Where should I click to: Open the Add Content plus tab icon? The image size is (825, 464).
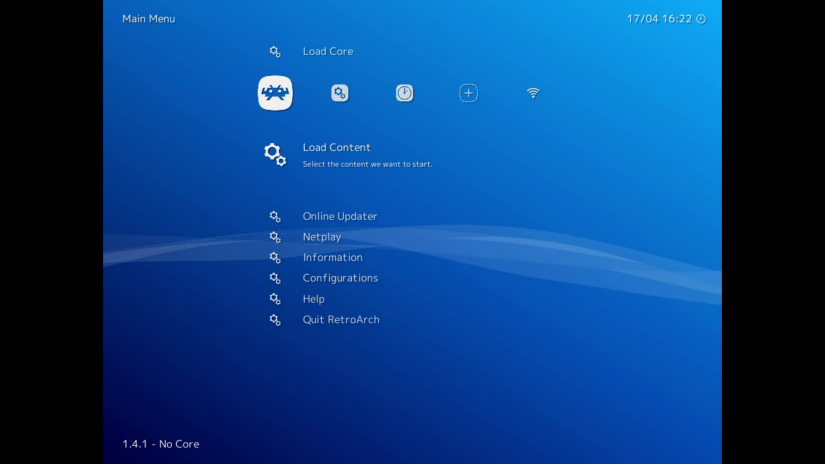coord(469,93)
